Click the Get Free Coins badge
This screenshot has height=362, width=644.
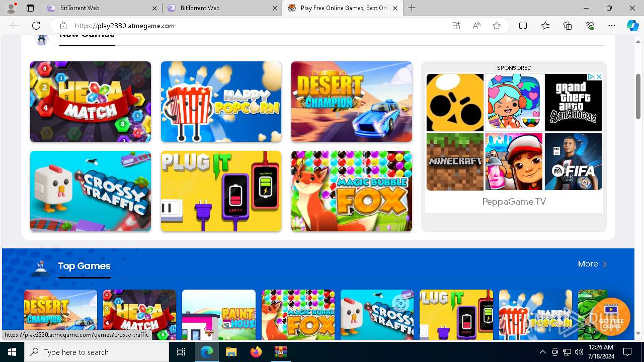click(x=611, y=318)
